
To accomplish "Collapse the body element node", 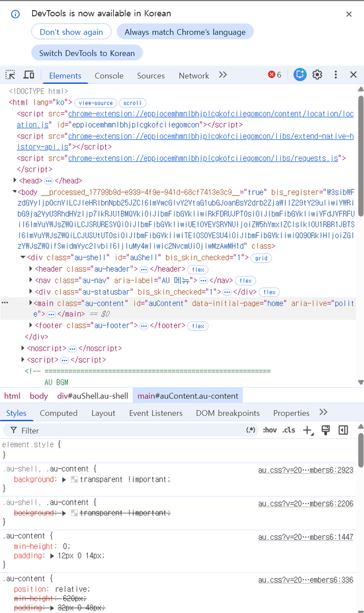I will [x=15, y=192].
